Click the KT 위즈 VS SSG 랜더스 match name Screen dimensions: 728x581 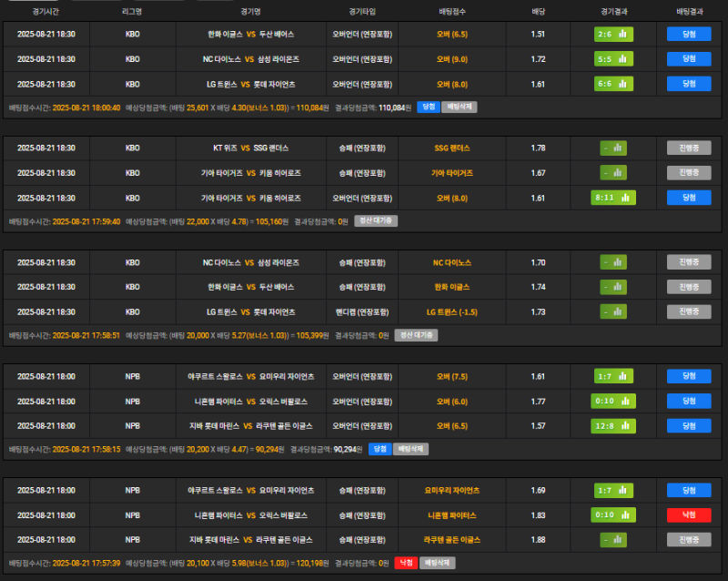[x=251, y=148]
